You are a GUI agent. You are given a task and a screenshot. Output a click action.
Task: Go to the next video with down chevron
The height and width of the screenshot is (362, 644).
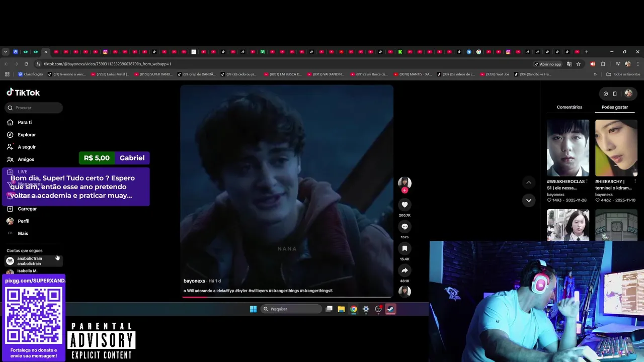528,200
